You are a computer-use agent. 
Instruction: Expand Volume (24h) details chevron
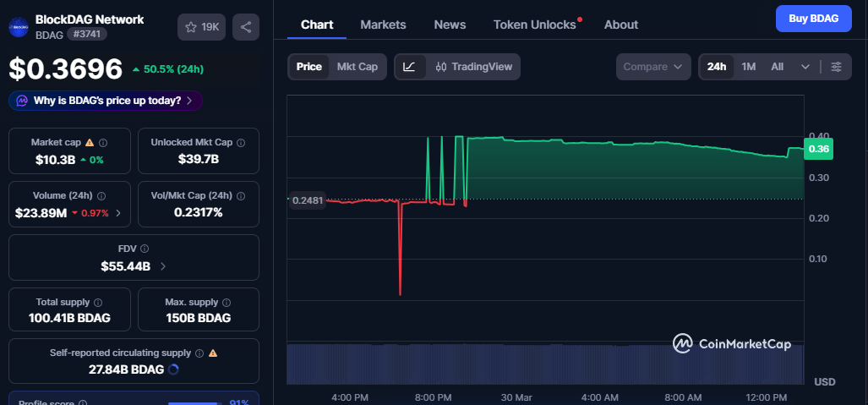coord(118,213)
